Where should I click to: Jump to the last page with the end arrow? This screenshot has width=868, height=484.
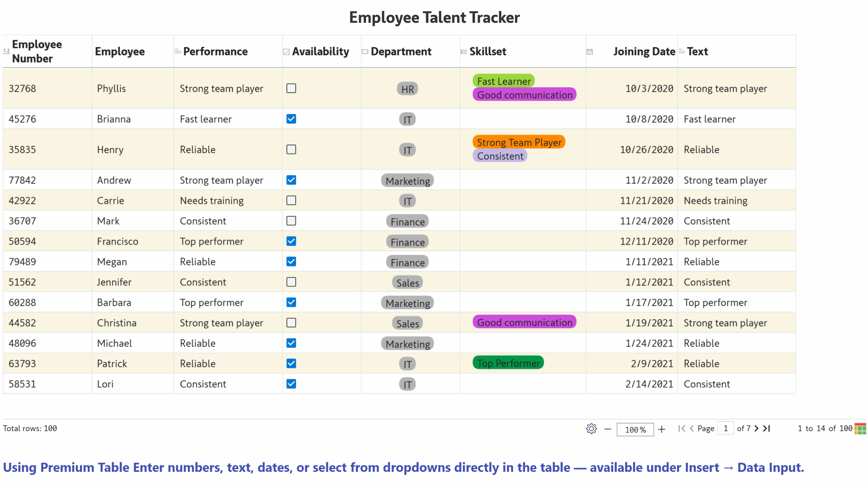766,428
